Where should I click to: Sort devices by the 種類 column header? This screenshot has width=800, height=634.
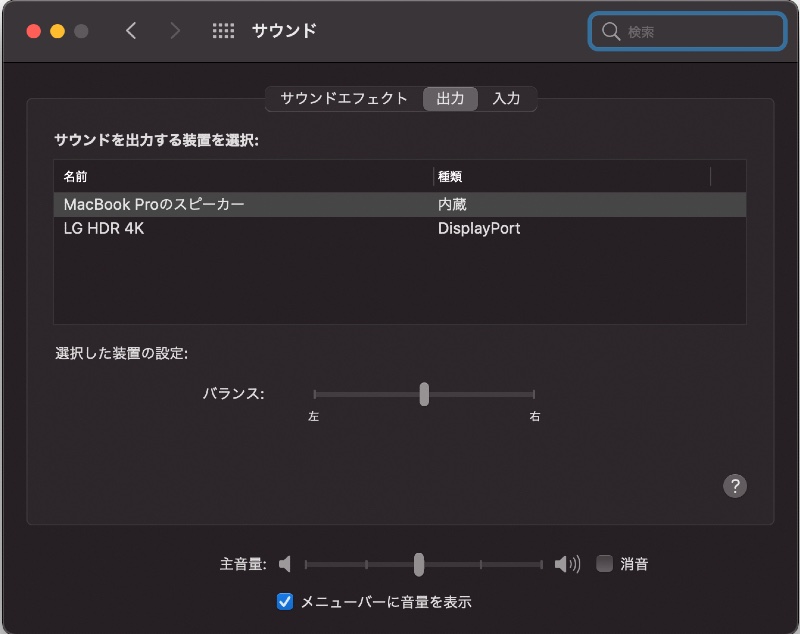(450, 177)
